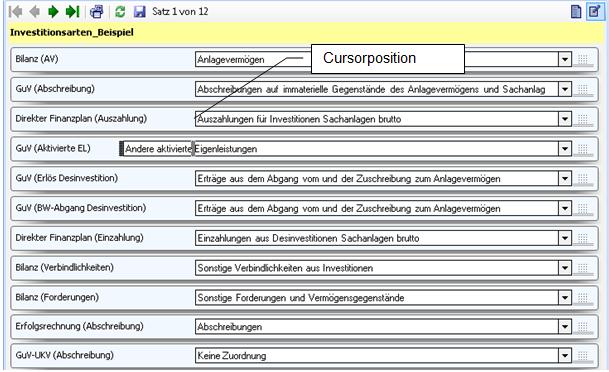Expand the Direkter Finanzplan (Einzahlung) dropdown
609x372 pixels.
pos(565,238)
